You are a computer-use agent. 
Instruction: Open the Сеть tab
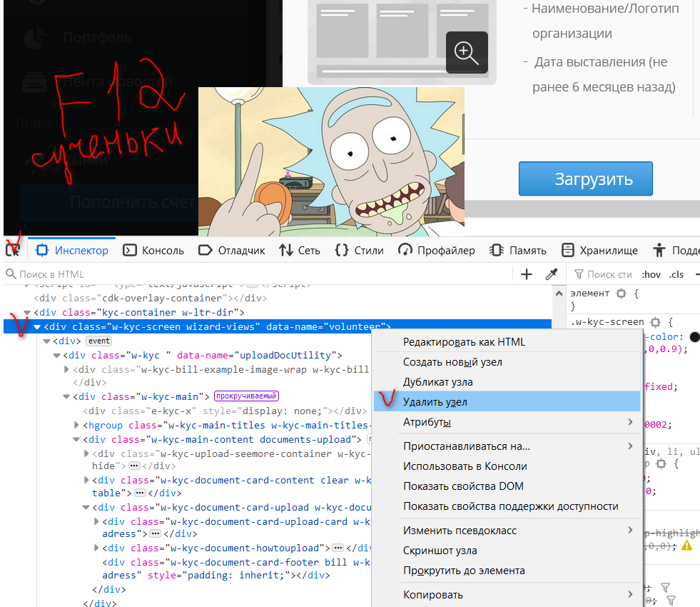[x=300, y=251]
